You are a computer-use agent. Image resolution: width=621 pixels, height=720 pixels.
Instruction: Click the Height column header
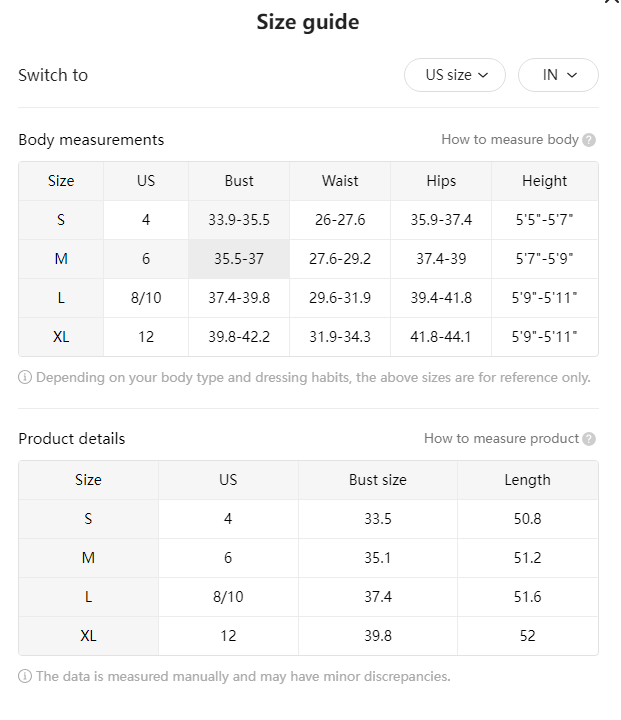545,181
